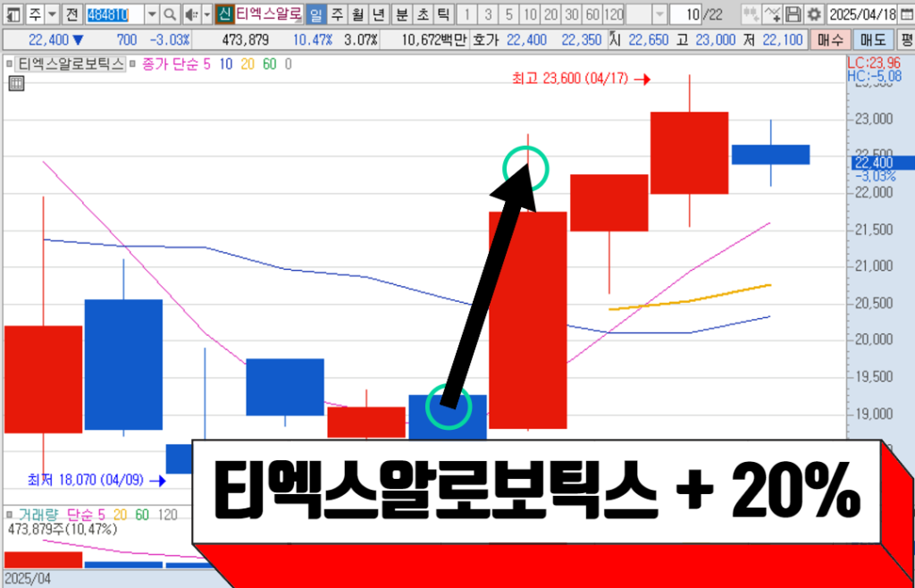Open the dropdown arrow next to the speaker icon

(x=206, y=13)
